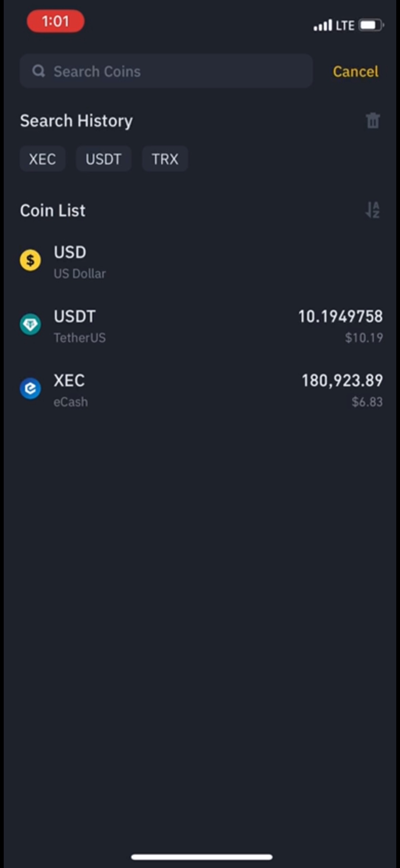Viewport: 400px width, 868px height.
Task: Select XEC search history chip
Action: [42, 159]
